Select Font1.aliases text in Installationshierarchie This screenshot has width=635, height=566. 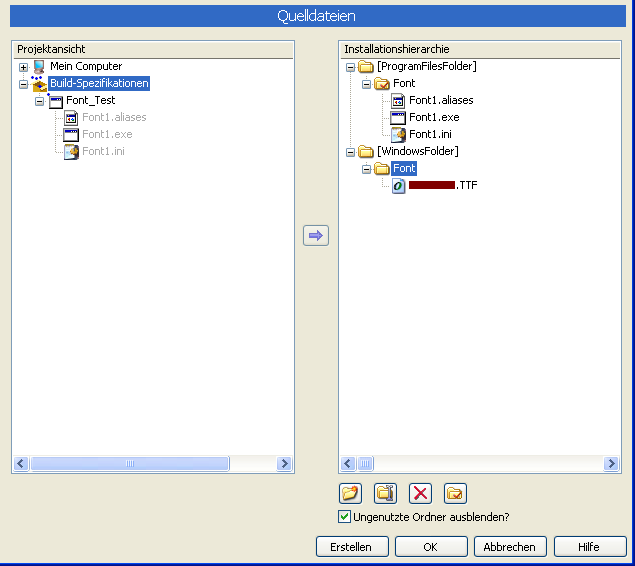tap(441, 100)
